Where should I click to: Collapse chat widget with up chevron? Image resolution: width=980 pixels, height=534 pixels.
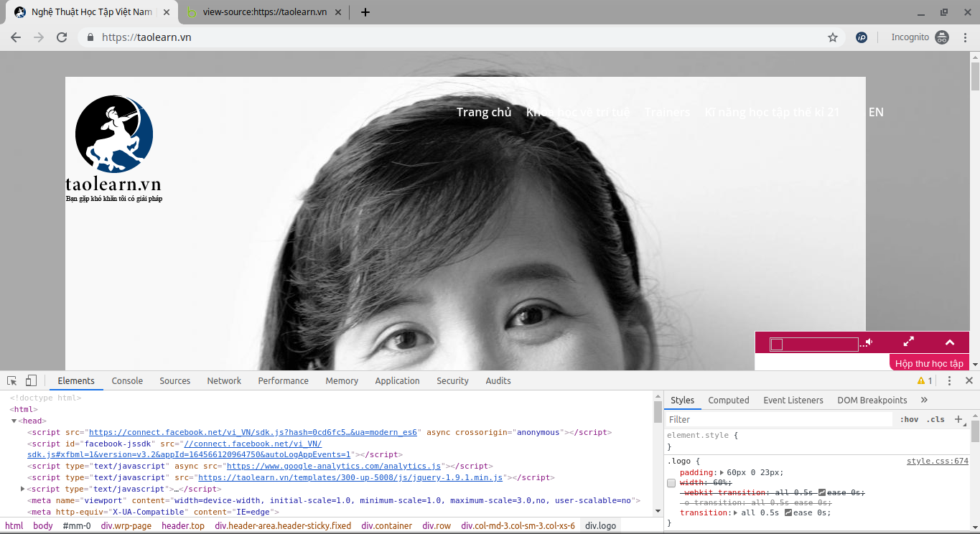click(950, 342)
